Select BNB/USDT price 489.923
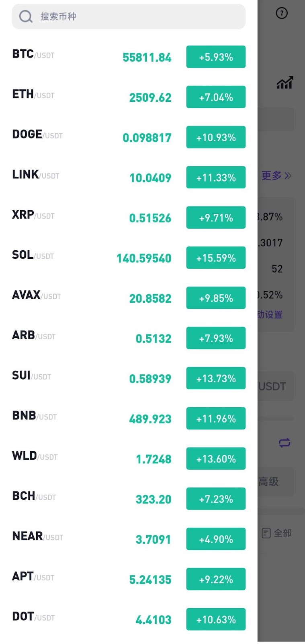The width and height of the screenshot is (305, 644). [150, 419]
